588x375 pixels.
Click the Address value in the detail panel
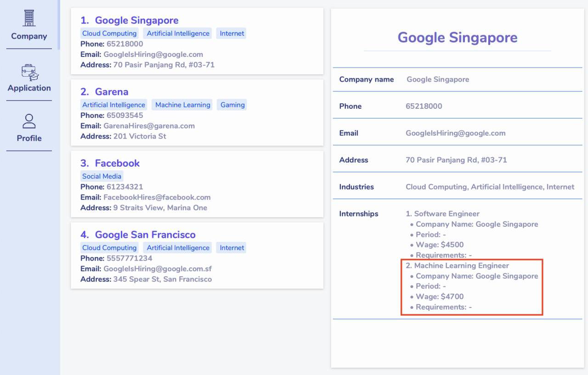click(456, 160)
